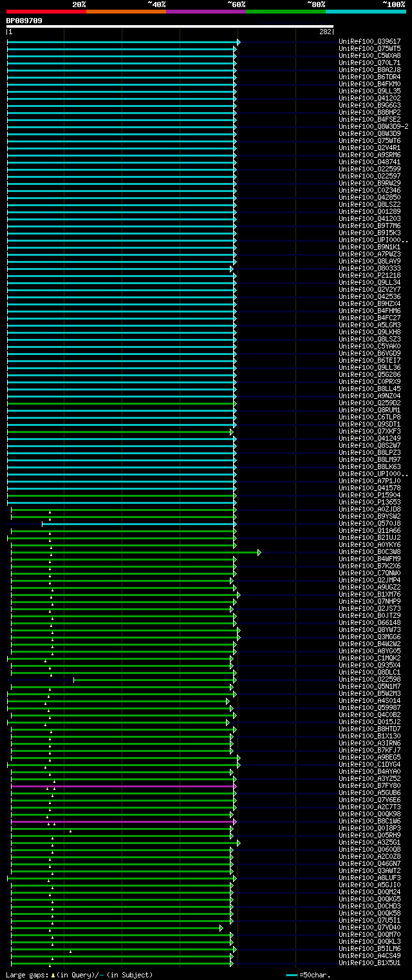Viewport: 412px width, 980px height.
Task: Select label UniRef100_O22598
Action: (370, 680)
